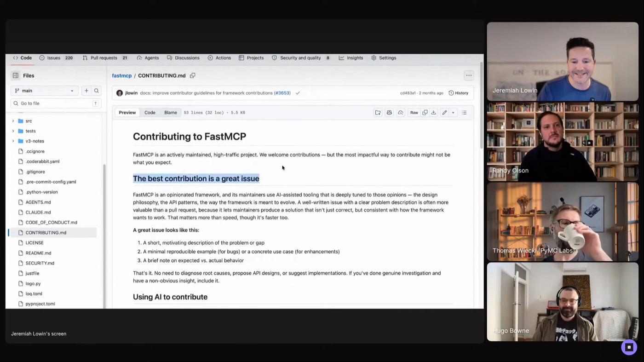
Task: Click the commit status checkmark
Action: click(298, 93)
